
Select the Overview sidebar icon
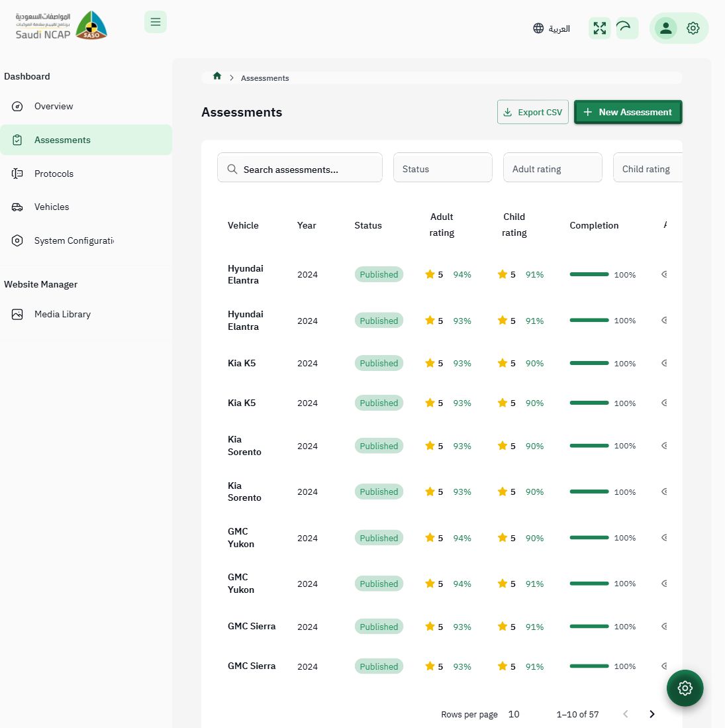coord(17,106)
